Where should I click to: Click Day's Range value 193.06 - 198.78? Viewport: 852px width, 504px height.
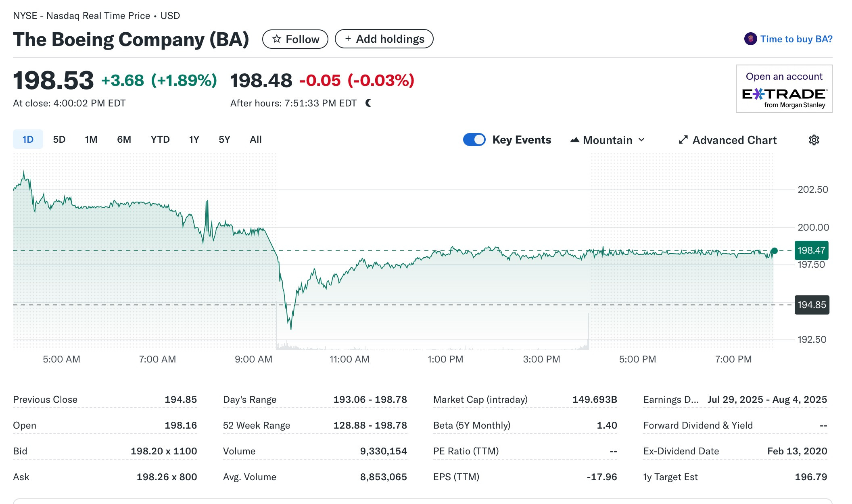(370, 400)
